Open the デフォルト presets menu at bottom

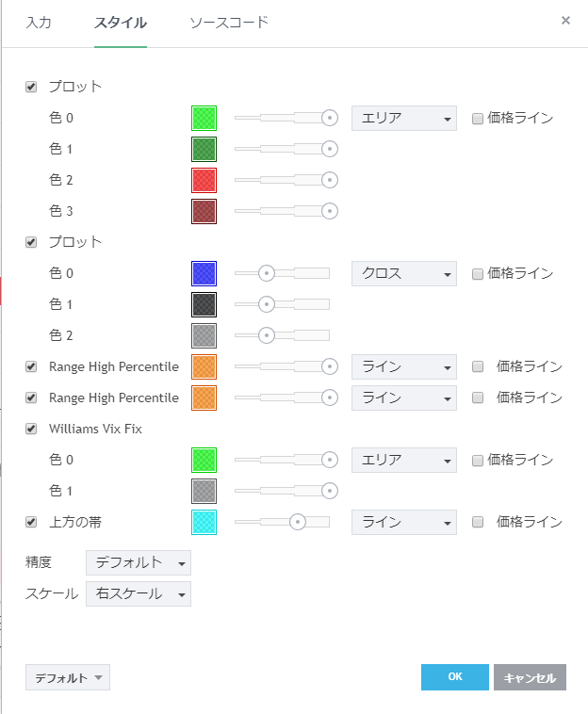pyautogui.click(x=68, y=677)
